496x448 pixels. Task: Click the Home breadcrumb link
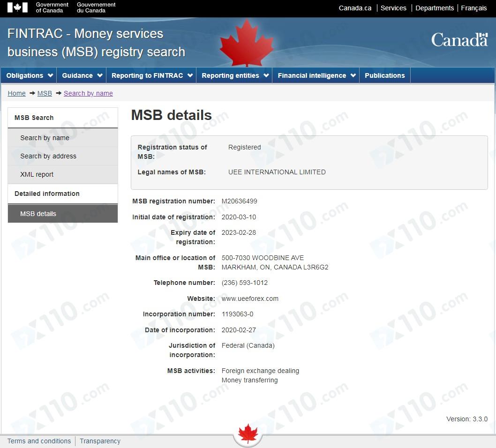pyautogui.click(x=17, y=93)
